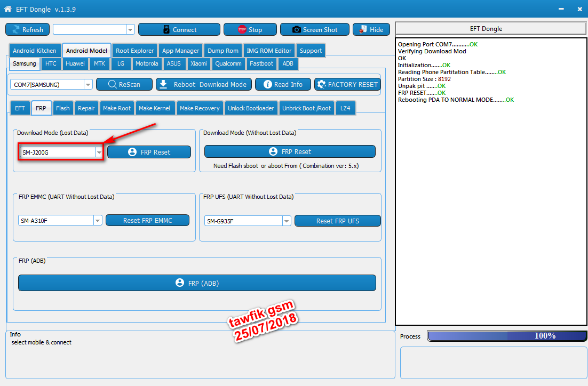The width and height of the screenshot is (588, 386).
Task: Select the MTK brand tab
Action: pyautogui.click(x=99, y=63)
